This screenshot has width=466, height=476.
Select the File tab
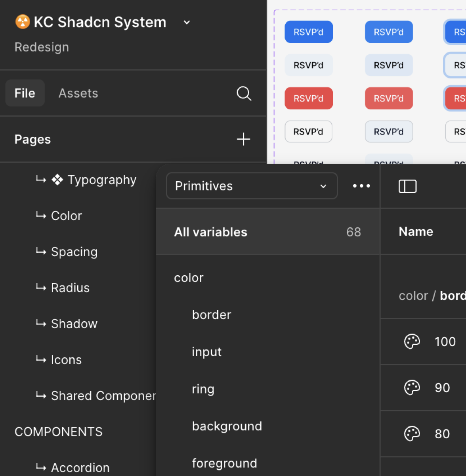pyautogui.click(x=25, y=93)
